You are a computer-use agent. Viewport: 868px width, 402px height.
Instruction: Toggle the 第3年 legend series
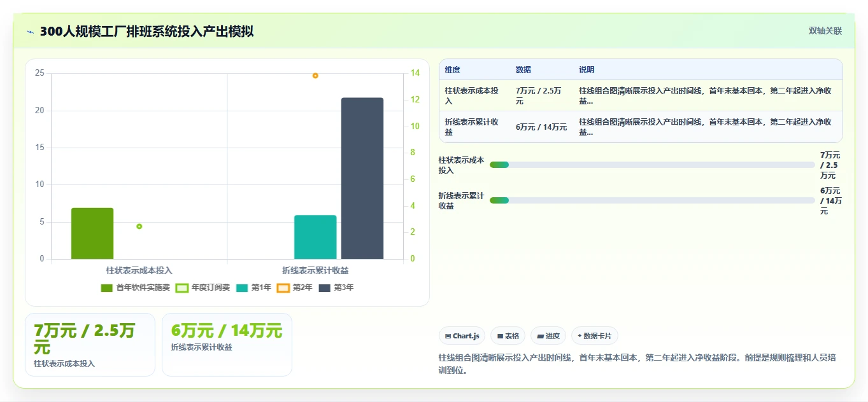click(x=336, y=288)
